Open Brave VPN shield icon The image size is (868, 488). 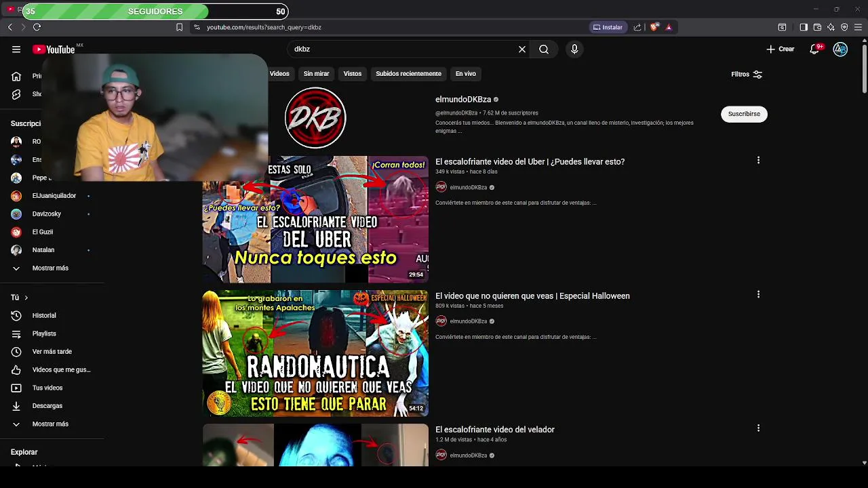tap(844, 27)
